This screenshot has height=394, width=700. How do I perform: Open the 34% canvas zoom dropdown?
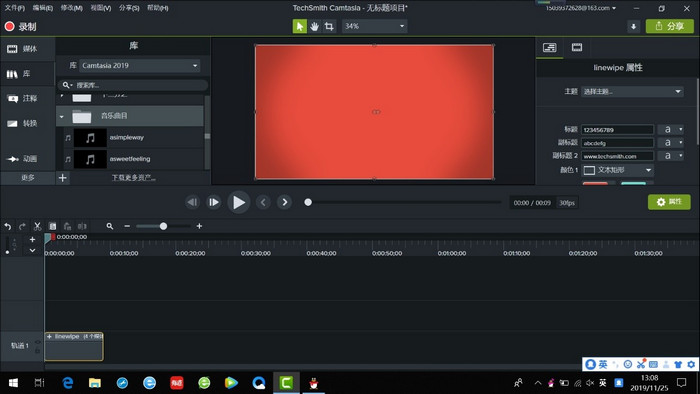click(375, 26)
